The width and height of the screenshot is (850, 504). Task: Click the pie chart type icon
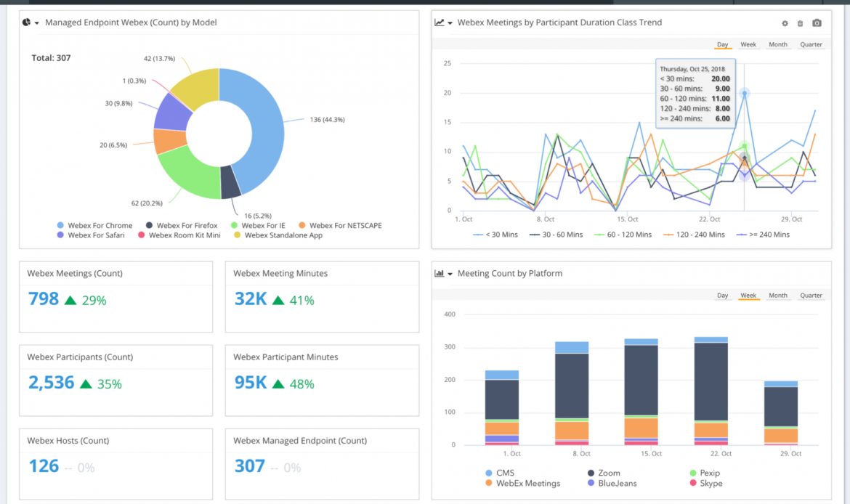point(26,23)
